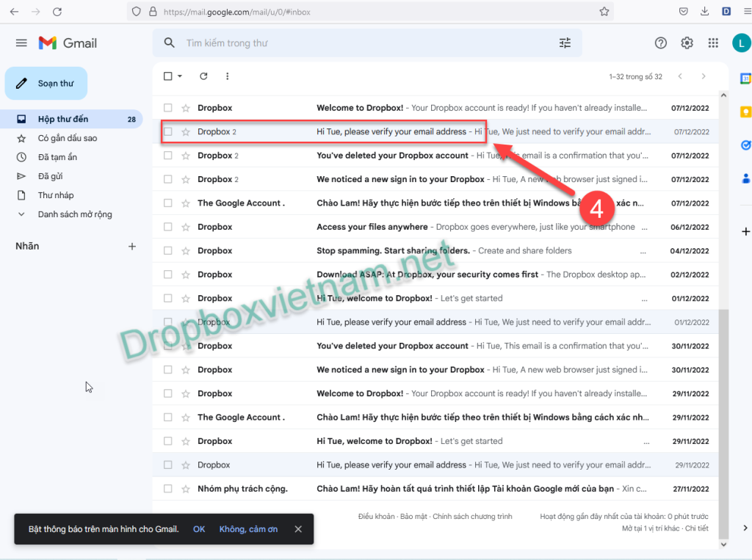Viewport: 752px width, 560px height.
Task: Focus the 'Tìm kiếm trong thư' search field
Action: [x=367, y=43]
